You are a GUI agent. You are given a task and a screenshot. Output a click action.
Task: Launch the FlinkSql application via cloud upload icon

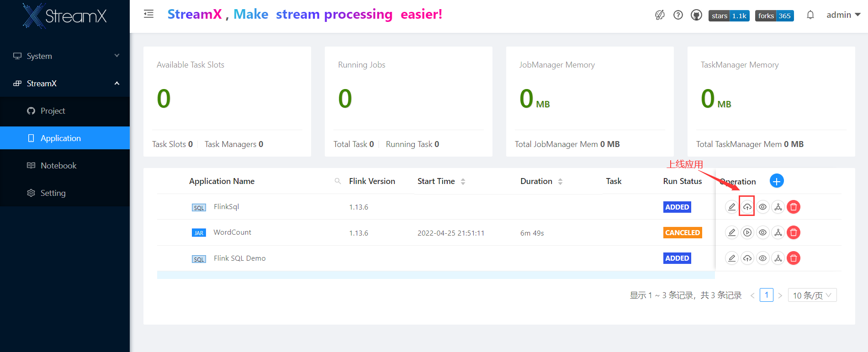coord(747,207)
